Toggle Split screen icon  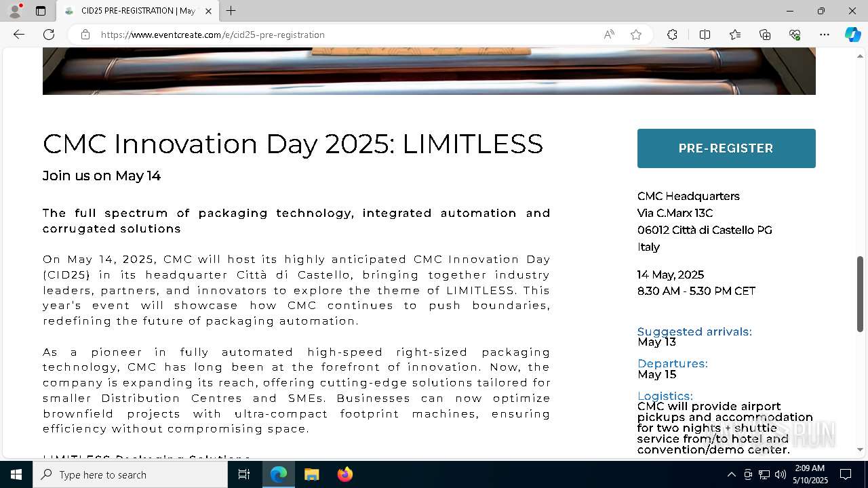pos(705,35)
